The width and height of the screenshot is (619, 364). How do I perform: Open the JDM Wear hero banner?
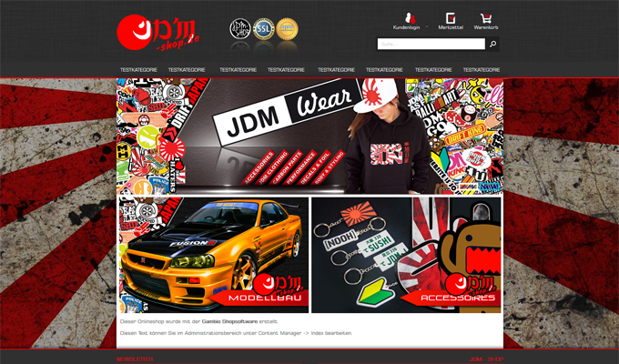309,136
